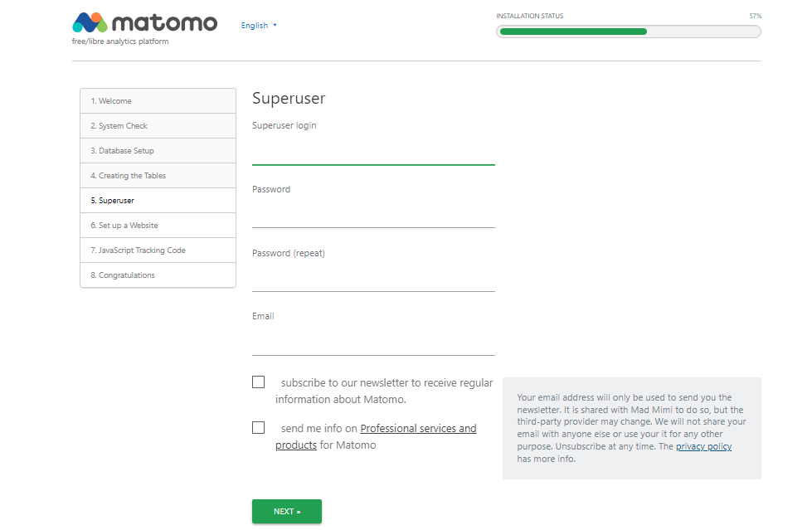Open the English language dropdown

pos(259,26)
